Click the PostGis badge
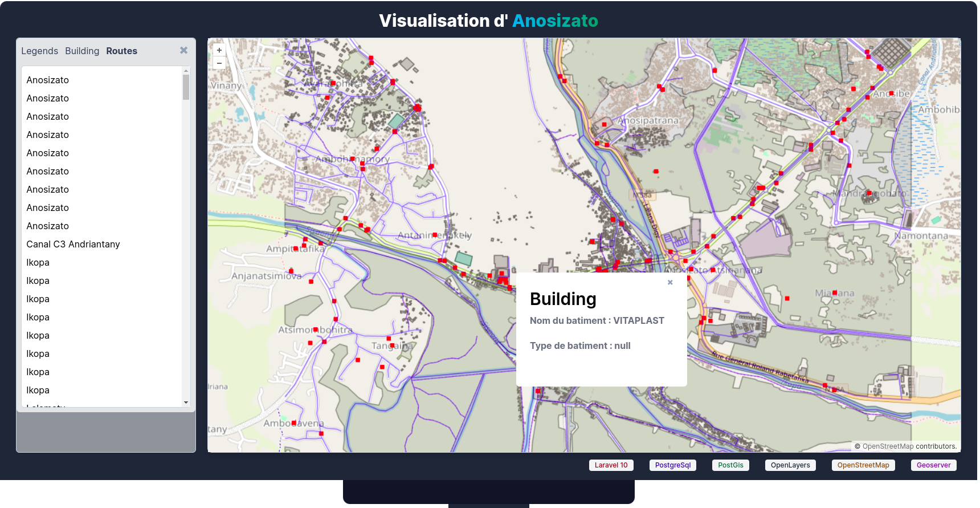Viewport: 980px width, 508px height. (x=730, y=465)
